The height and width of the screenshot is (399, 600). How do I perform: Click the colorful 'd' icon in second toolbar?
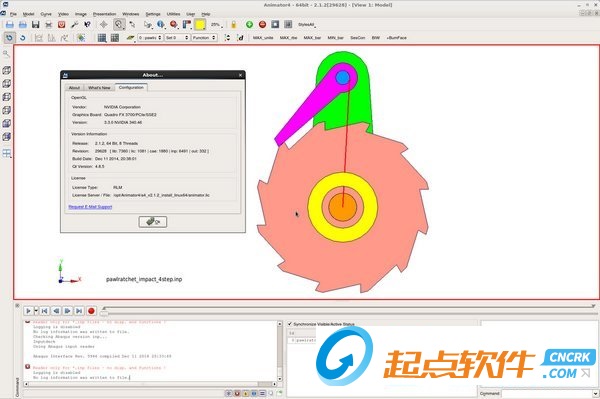click(x=240, y=37)
